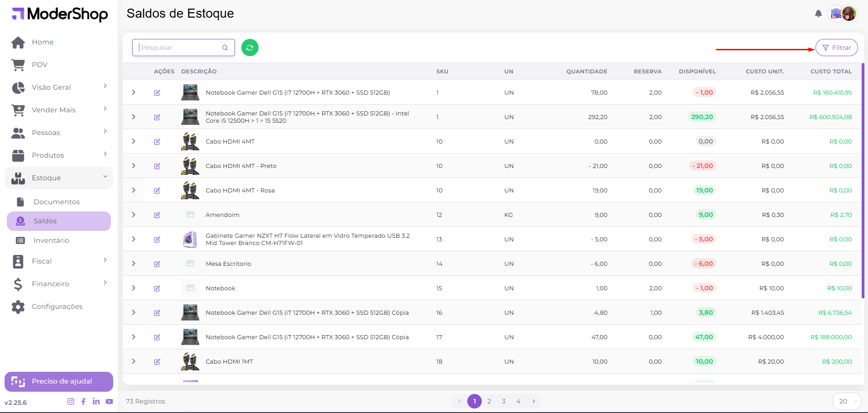Image resolution: width=868 pixels, height=413 pixels.
Task: Edit the Gabinete Gamer NZXT row
Action: 157,240
